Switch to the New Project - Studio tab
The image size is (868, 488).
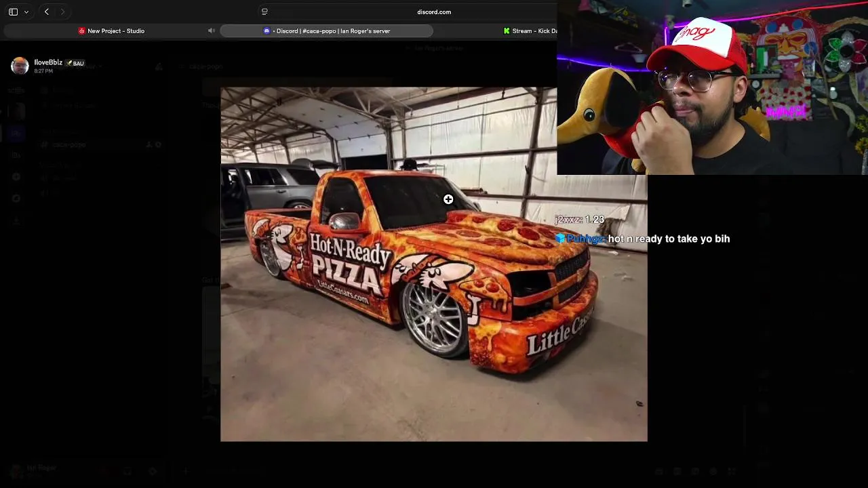click(111, 30)
